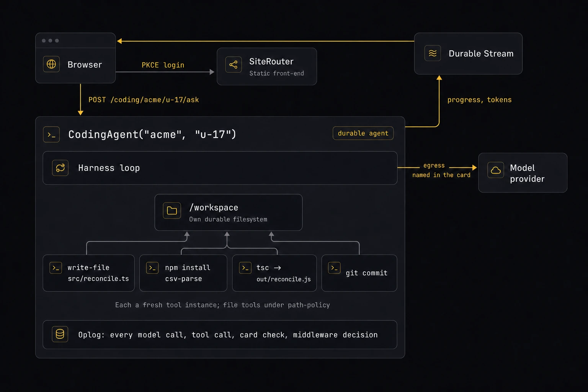
Task: Click the terminal icon on the tsc card
Action: tap(245, 268)
